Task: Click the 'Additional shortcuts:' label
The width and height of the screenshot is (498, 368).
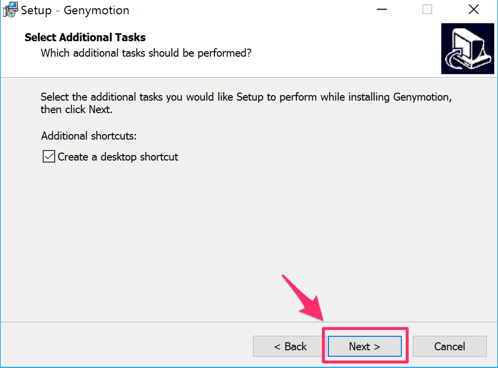Action: 89,136
